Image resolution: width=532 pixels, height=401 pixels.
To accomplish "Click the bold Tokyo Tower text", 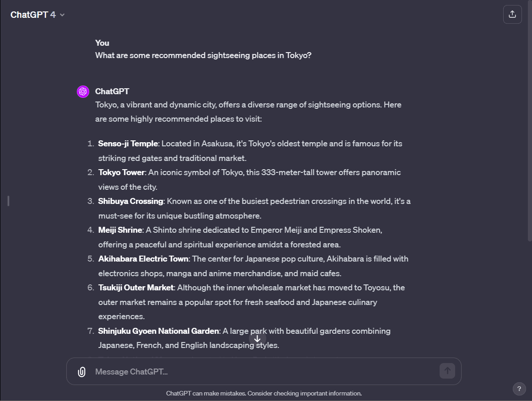I will (121, 172).
